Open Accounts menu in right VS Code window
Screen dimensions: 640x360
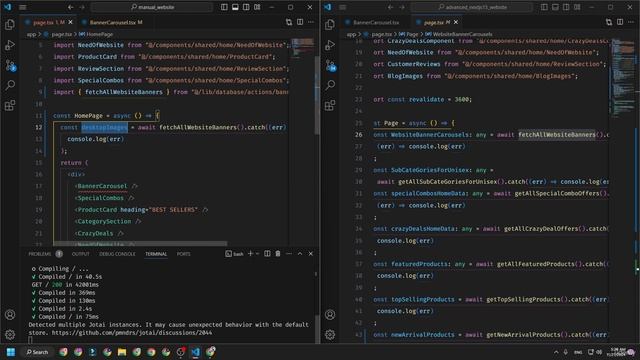(x=330, y=315)
